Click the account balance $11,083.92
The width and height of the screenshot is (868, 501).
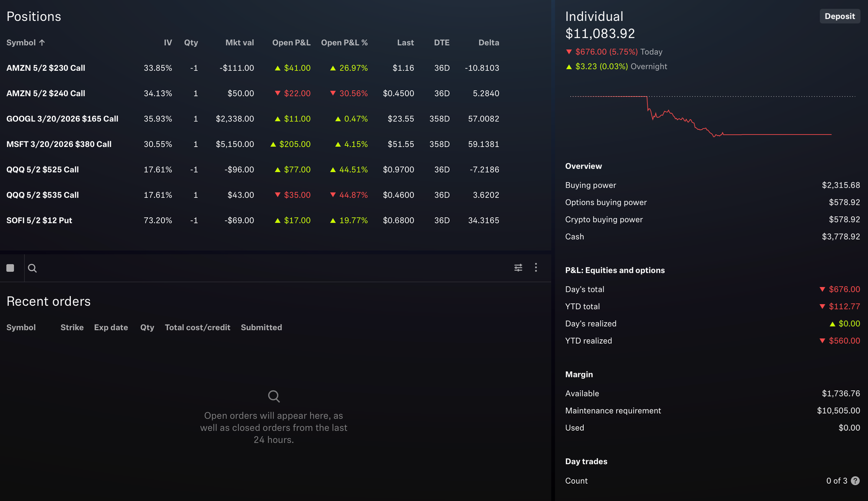coord(600,33)
